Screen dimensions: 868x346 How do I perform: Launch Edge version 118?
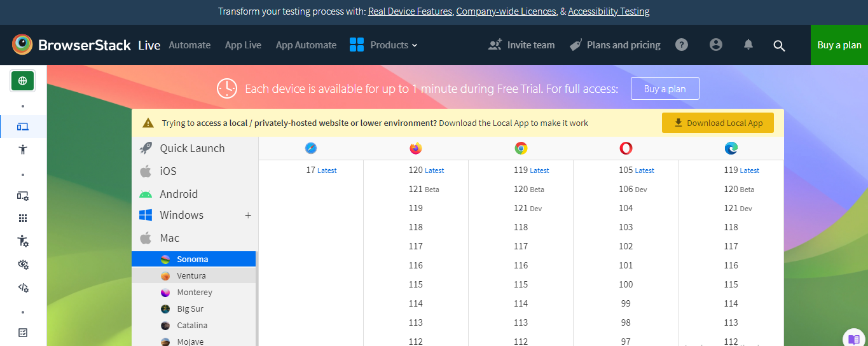pos(731,227)
